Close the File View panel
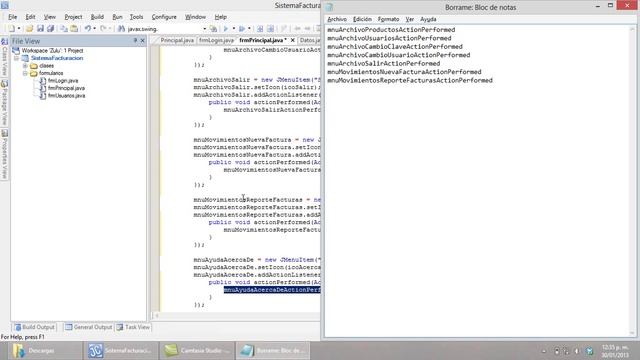 click(142, 41)
